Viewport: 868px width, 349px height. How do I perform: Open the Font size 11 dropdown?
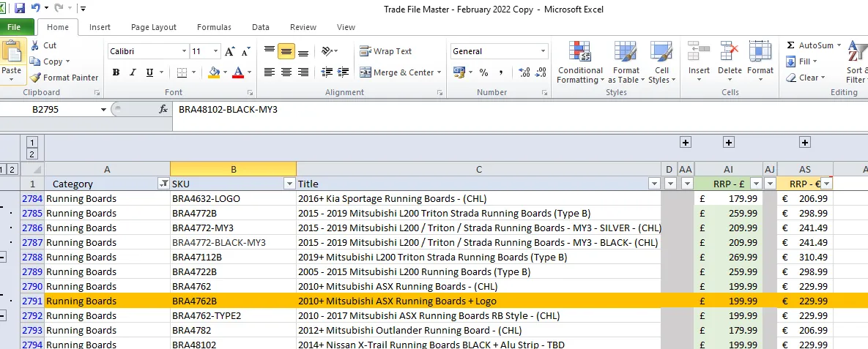pos(216,51)
